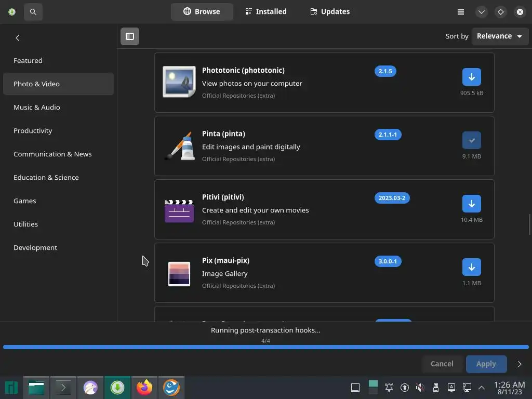532x399 pixels.
Task: Click the Phototonic app icon
Action: [179, 82]
